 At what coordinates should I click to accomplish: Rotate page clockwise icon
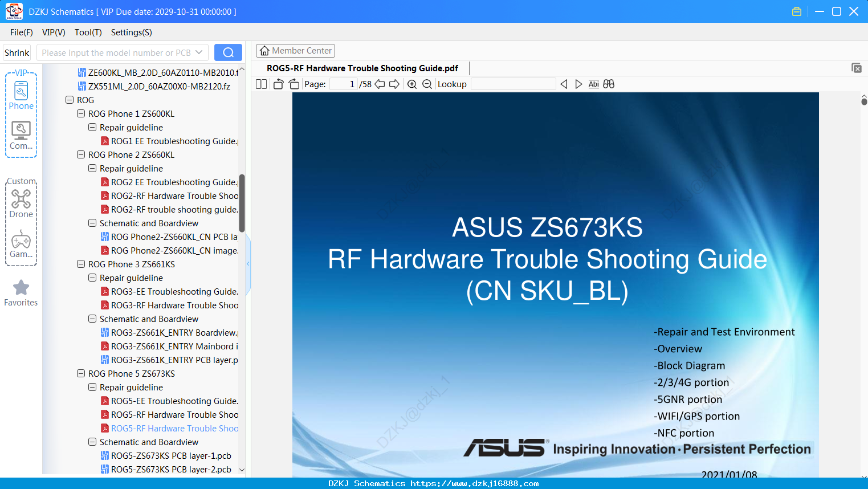click(294, 84)
